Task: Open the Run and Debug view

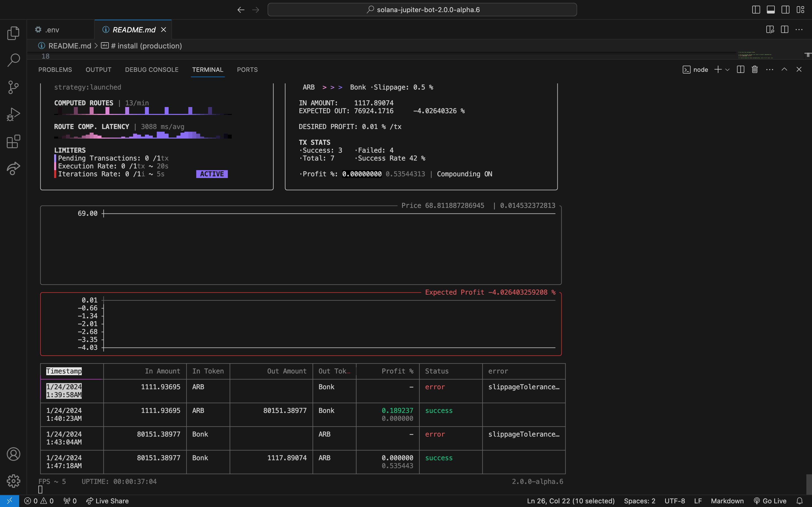Action: [13, 114]
